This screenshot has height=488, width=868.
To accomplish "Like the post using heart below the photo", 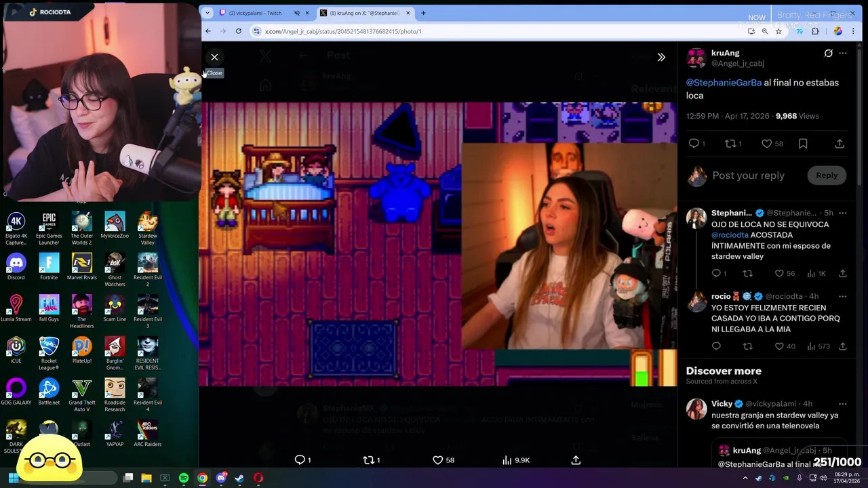I will pyautogui.click(x=438, y=460).
